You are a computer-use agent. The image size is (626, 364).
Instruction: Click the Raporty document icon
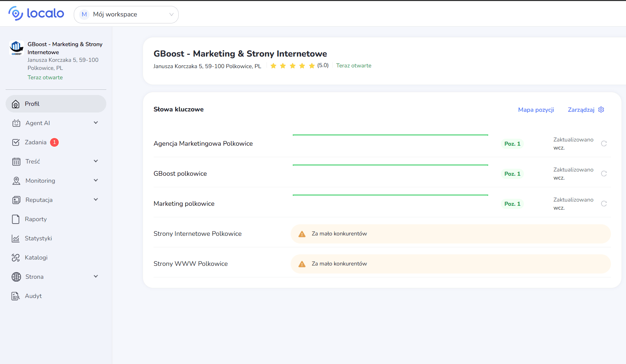[x=16, y=219]
